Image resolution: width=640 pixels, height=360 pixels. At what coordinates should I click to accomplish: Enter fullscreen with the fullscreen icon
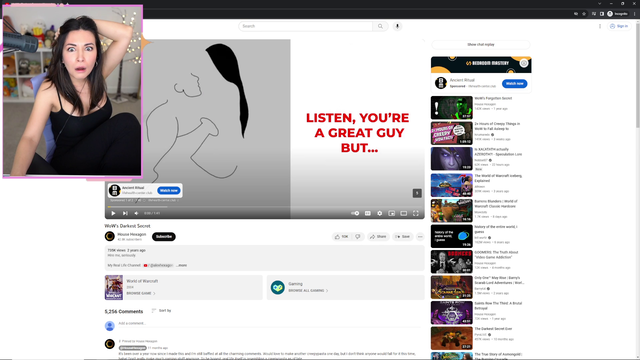pyautogui.click(x=416, y=213)
